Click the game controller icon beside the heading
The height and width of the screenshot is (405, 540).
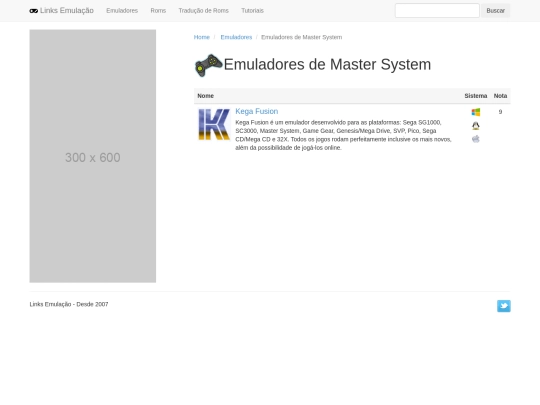209,65
